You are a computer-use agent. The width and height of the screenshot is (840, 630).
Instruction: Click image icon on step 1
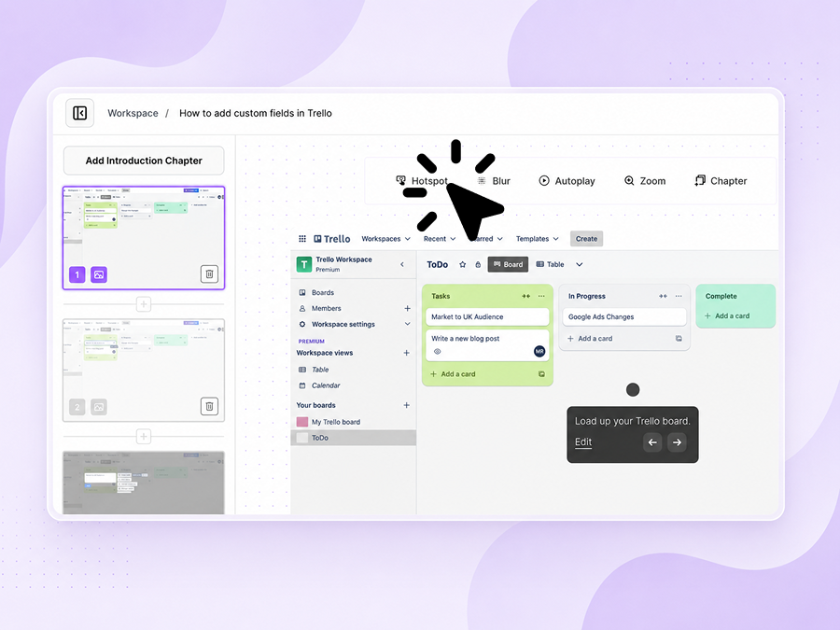point(99,274)
